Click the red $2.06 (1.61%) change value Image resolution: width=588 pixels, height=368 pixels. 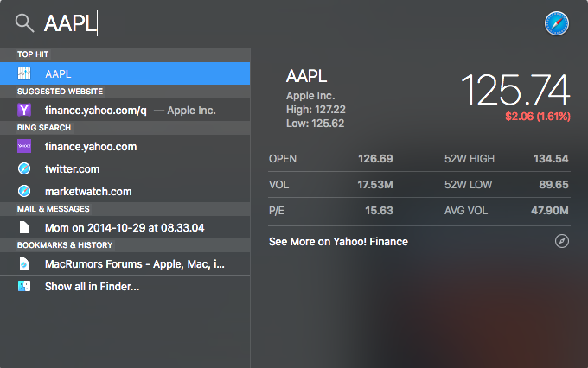[x=538, y=116]
